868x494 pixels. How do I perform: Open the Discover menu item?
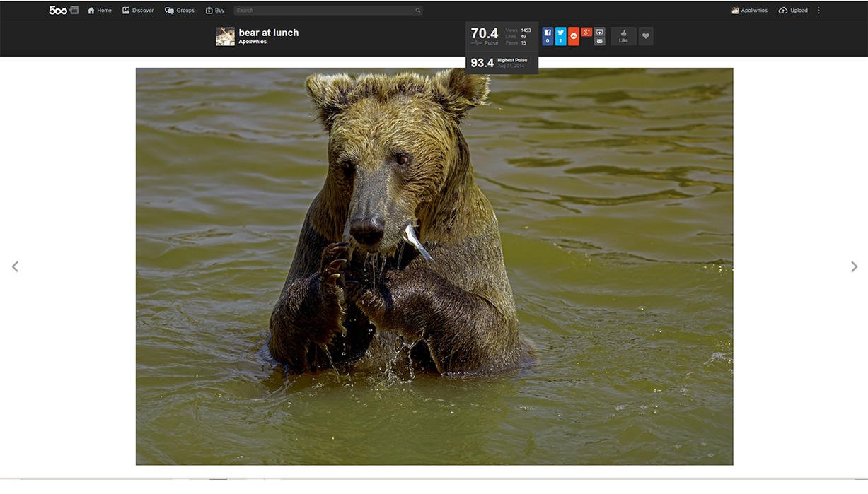[138, 11]
